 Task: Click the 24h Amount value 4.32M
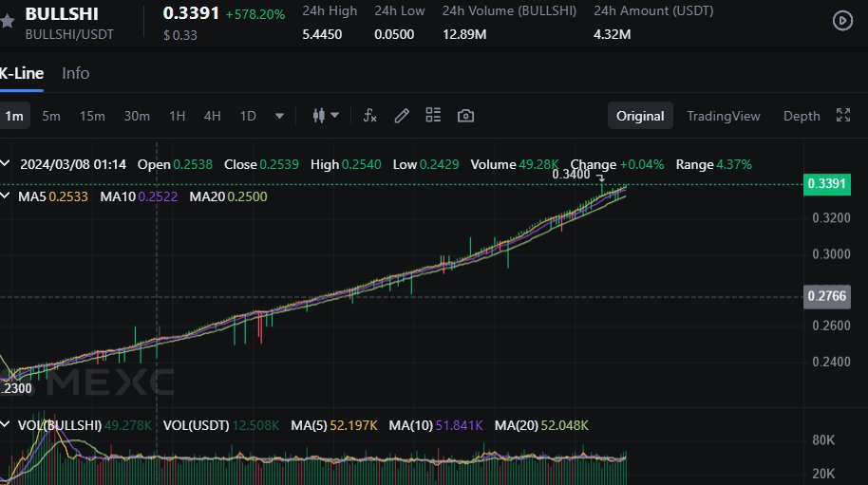coord(612,34)
